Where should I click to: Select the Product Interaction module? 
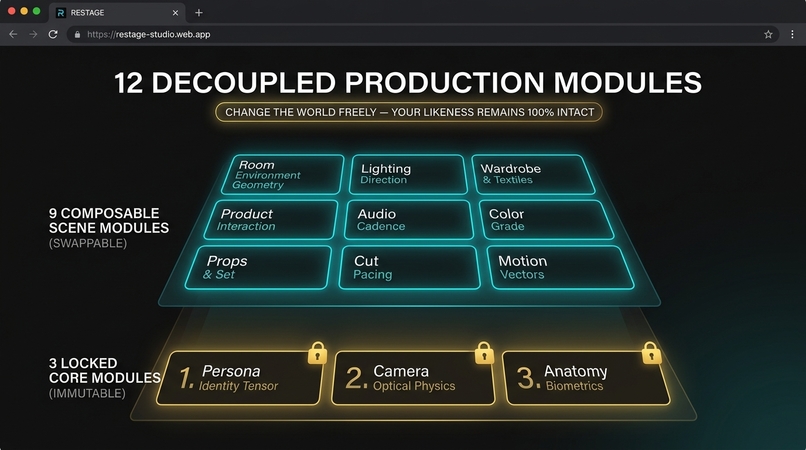[271, 220]
